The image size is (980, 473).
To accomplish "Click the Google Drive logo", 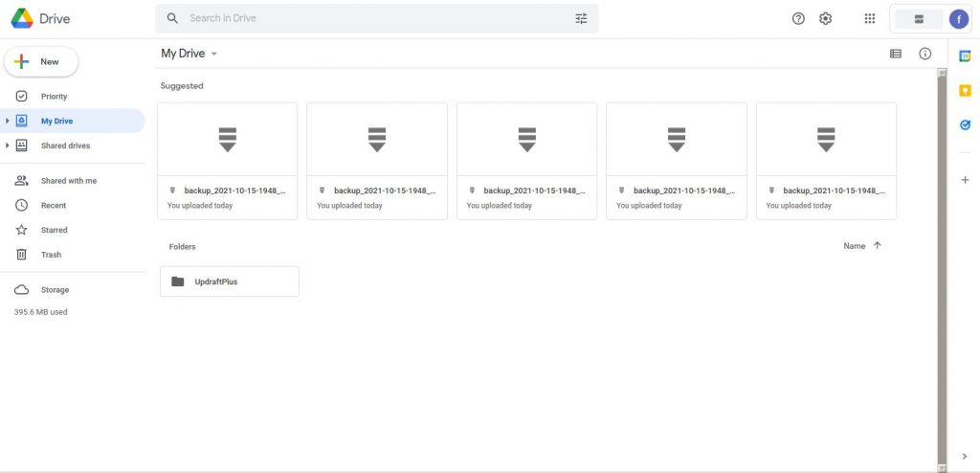I will click(x=22, y=18).
